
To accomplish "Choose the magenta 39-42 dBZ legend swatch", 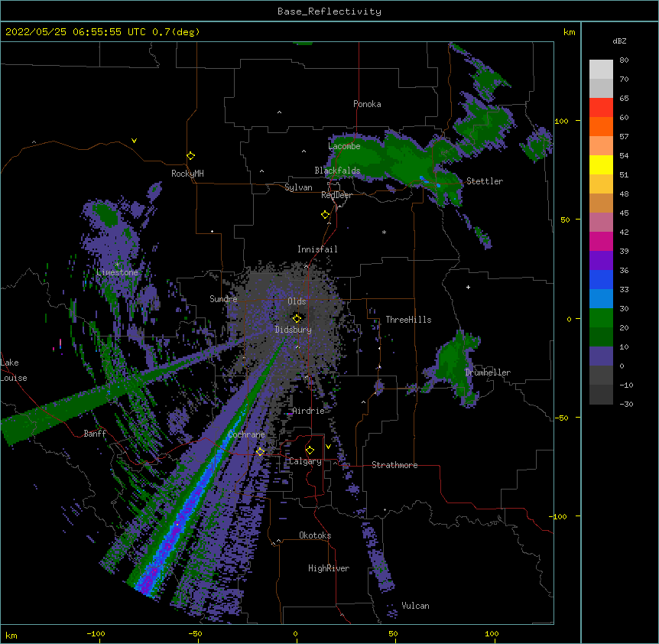I will point(601,241).
